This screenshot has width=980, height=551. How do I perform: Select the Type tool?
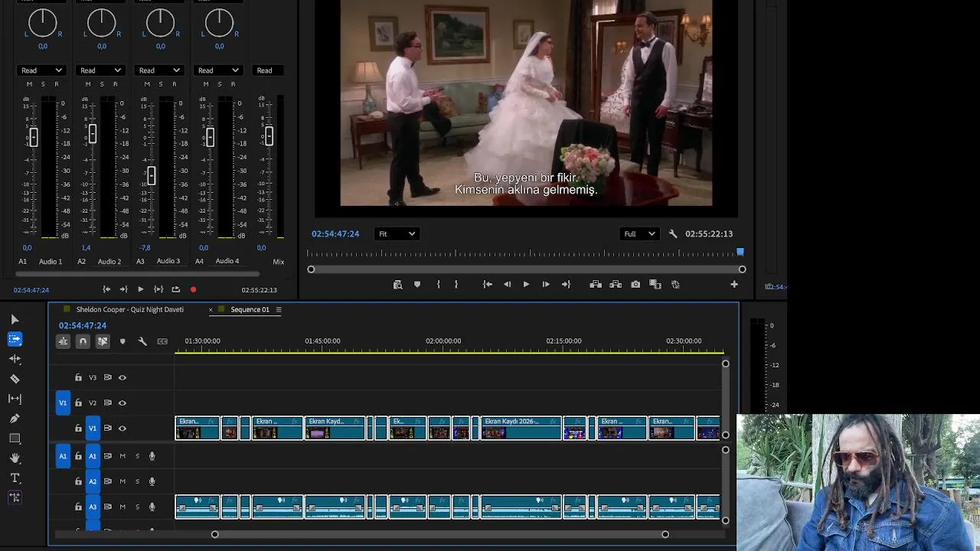click(15, 478)
